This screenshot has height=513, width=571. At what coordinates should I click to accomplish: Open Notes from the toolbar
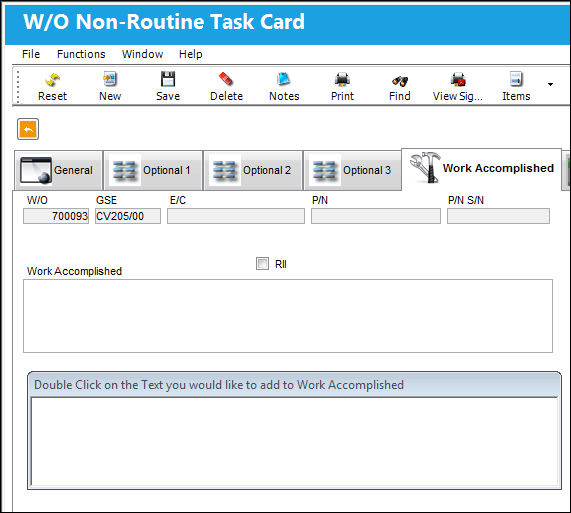[x=284, y=87]
